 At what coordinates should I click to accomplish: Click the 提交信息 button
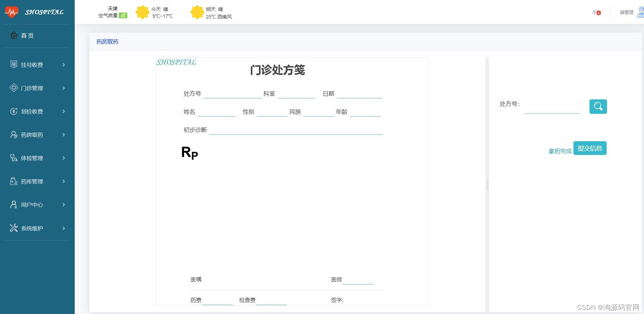[590, 148]
